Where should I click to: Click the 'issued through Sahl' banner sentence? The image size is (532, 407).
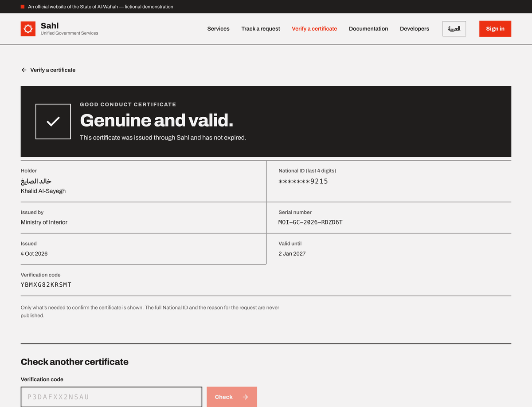pos(163,138)
